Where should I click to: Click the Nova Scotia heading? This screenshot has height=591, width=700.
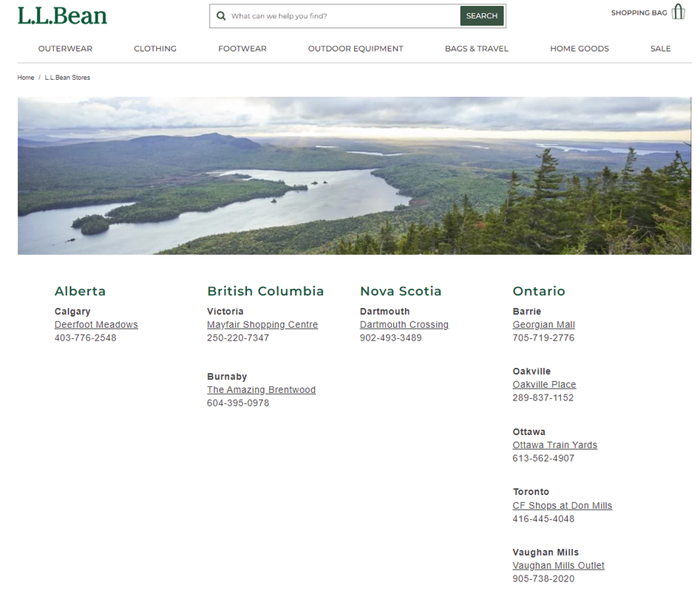(x=401, y=291)
